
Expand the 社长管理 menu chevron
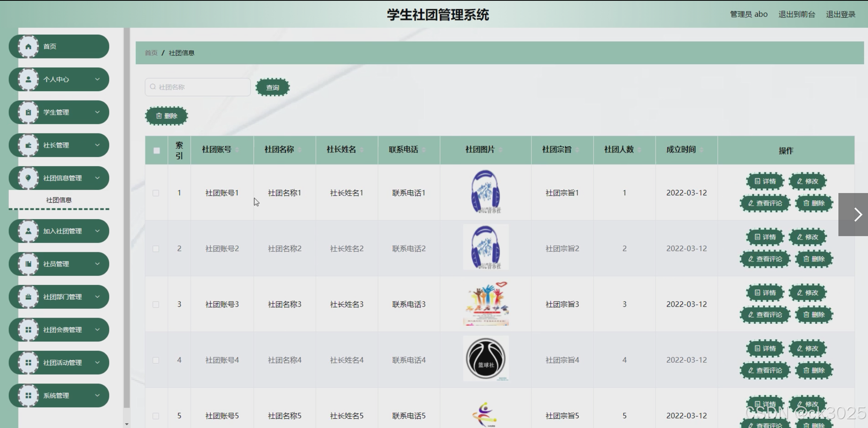97,145
